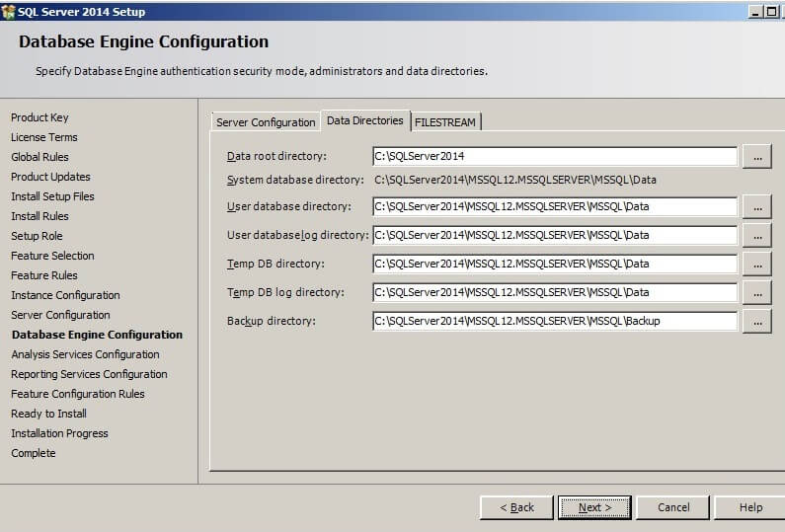
Task: Select Server Configuration in the left step list
Action: (60, 315)
